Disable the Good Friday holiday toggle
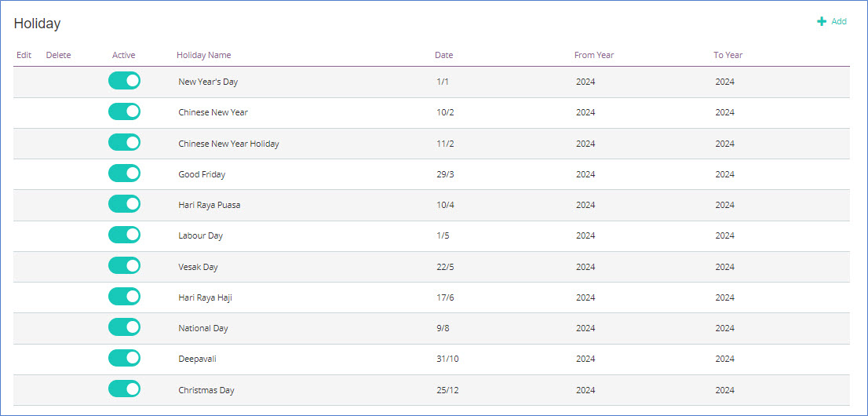 click(x=124, y=173)
